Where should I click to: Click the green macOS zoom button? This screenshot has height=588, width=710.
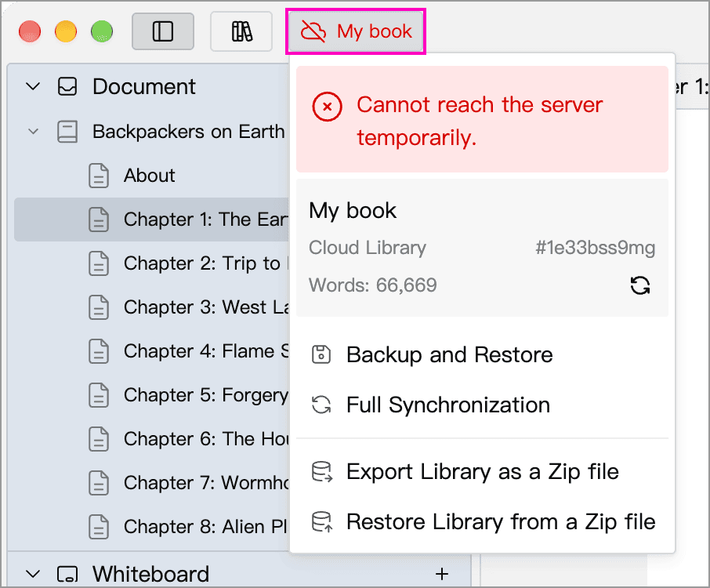[102, 31]
